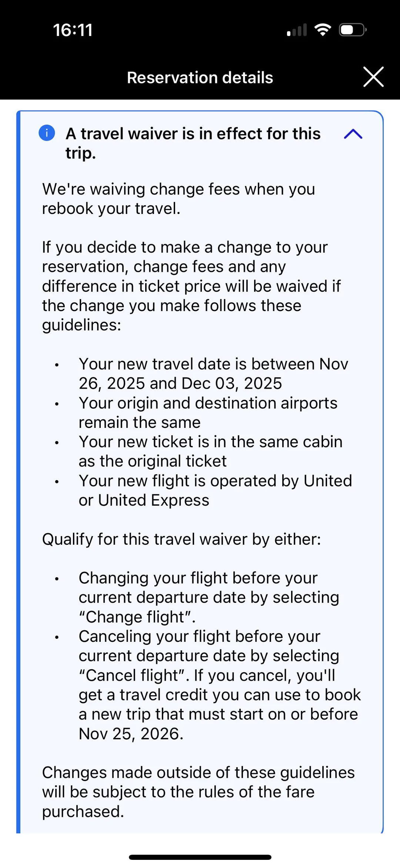Tap the United or United Express bullet
The height and width of the screenshot is (868, 400).
point(215,490)
